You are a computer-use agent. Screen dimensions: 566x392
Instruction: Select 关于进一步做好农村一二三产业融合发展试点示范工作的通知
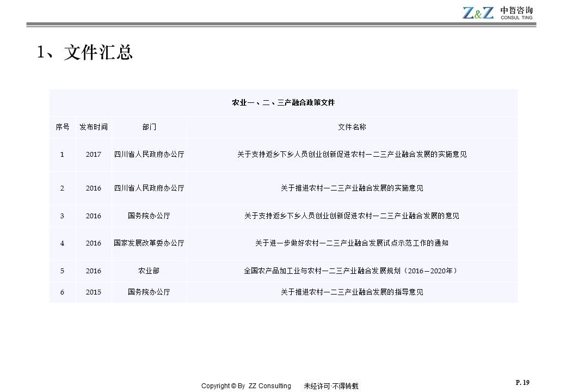point(352,243)
